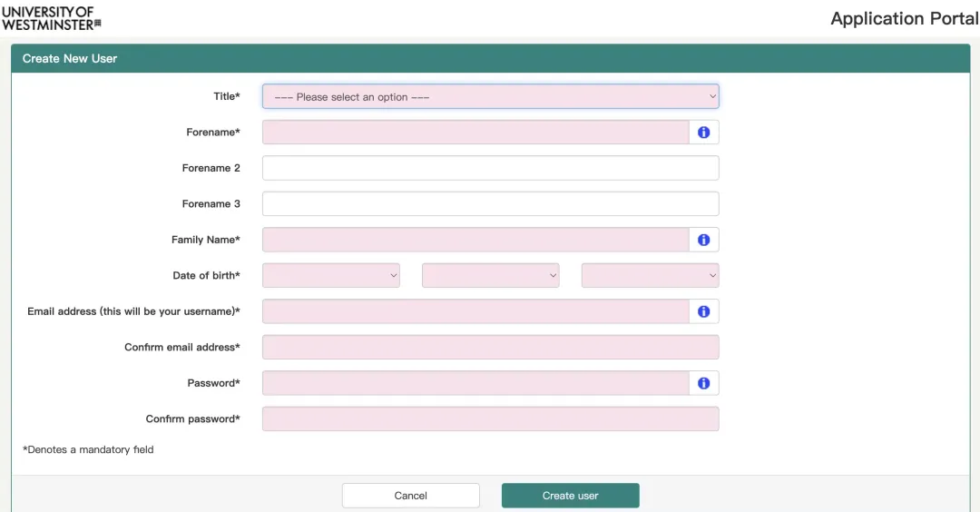The image size is (980, 512).
Task: Open the Title dropdown
Action: tap(490, 96)
